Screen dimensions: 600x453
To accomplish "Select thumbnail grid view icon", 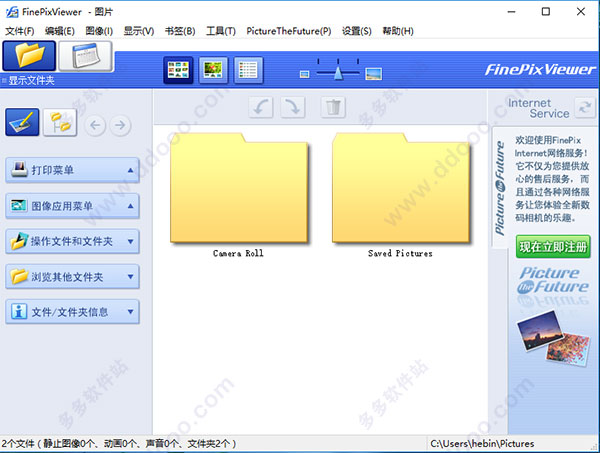I will tap(178, 70).
